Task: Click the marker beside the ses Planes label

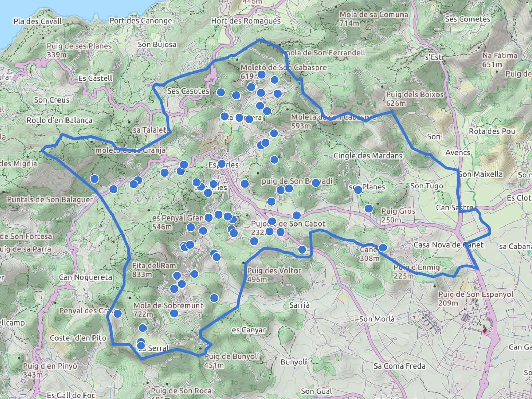Action: point(358,190)
